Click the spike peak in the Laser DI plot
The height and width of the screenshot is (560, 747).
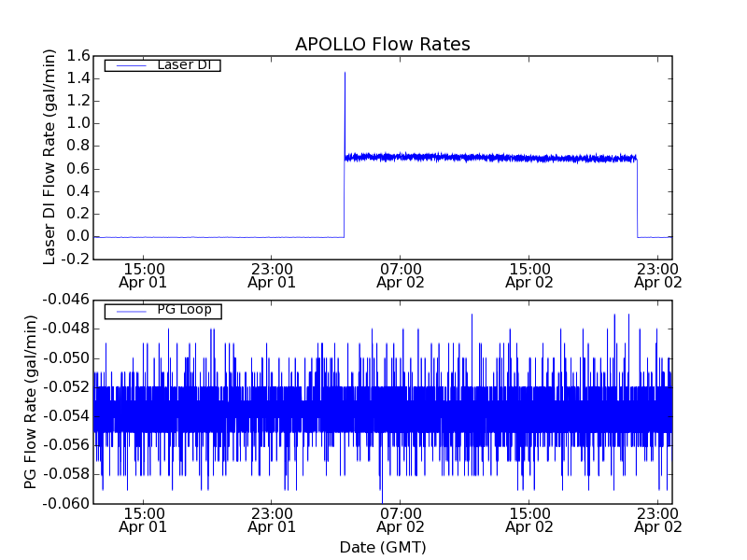(x=345, y=73)
